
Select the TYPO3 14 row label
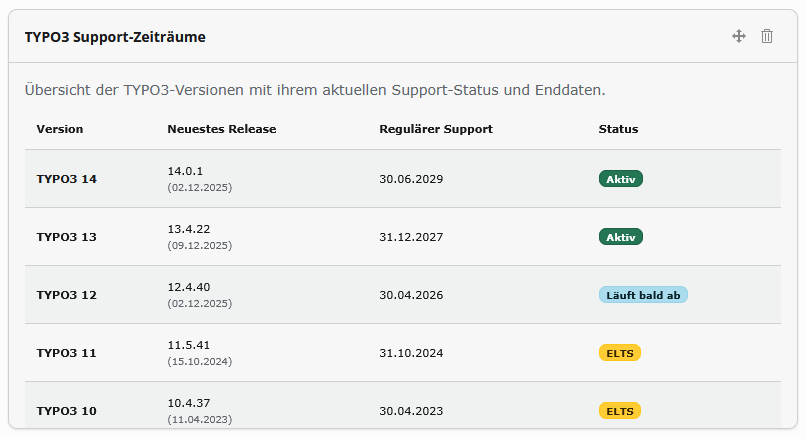pos(66,179)
